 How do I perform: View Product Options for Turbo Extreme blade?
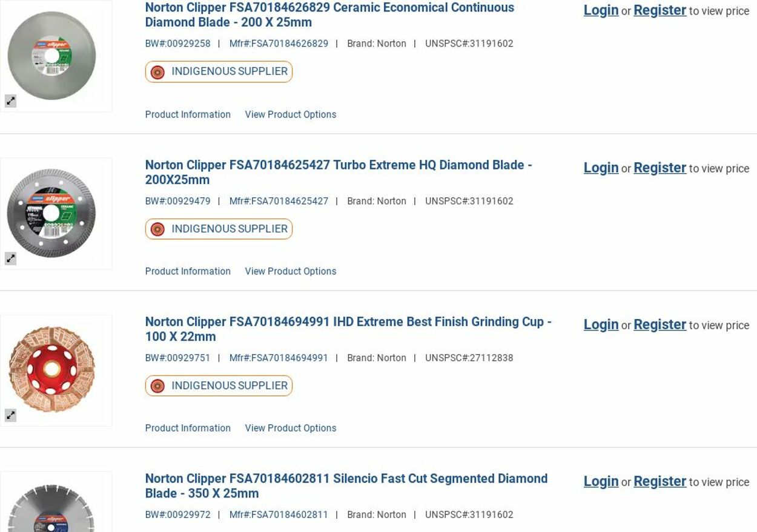290,271
